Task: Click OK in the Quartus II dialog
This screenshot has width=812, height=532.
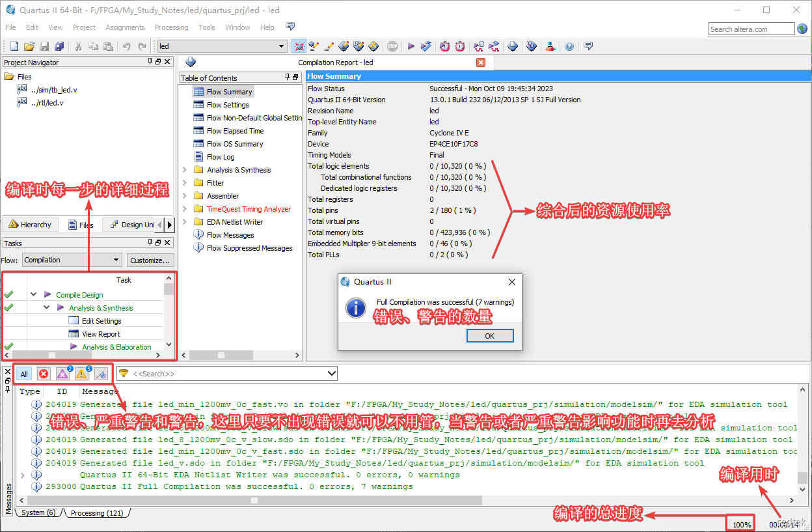Action: pos(490,336)
